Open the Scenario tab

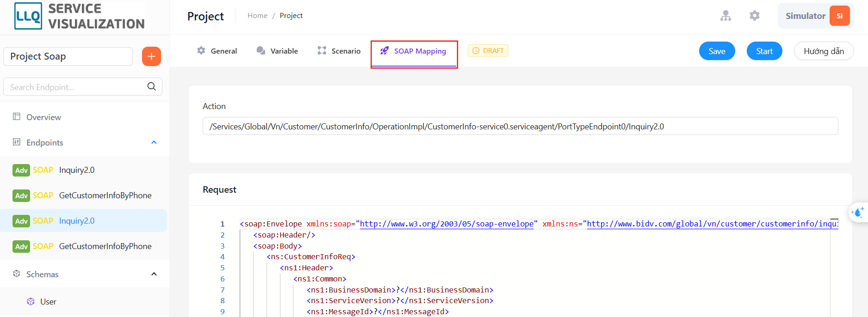pos(339,51)
